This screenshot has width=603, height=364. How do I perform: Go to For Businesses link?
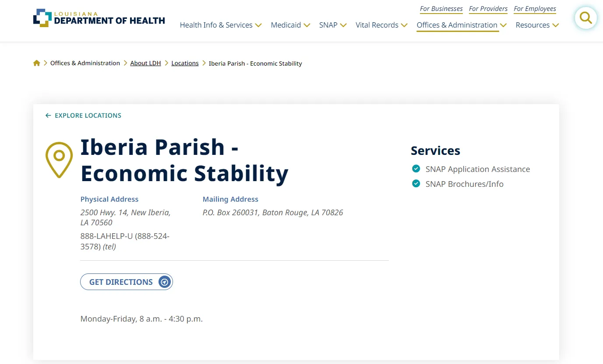(x=441, y=9)
